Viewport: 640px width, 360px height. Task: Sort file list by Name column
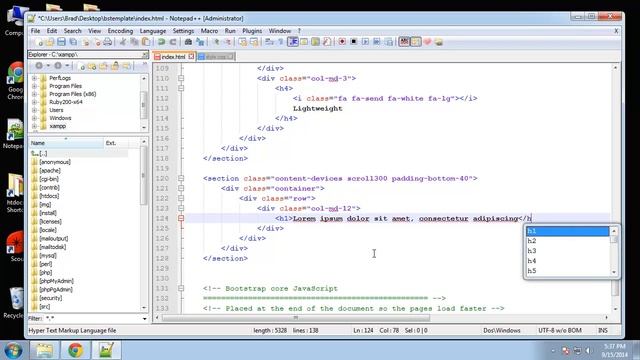(x=66, y=143)
